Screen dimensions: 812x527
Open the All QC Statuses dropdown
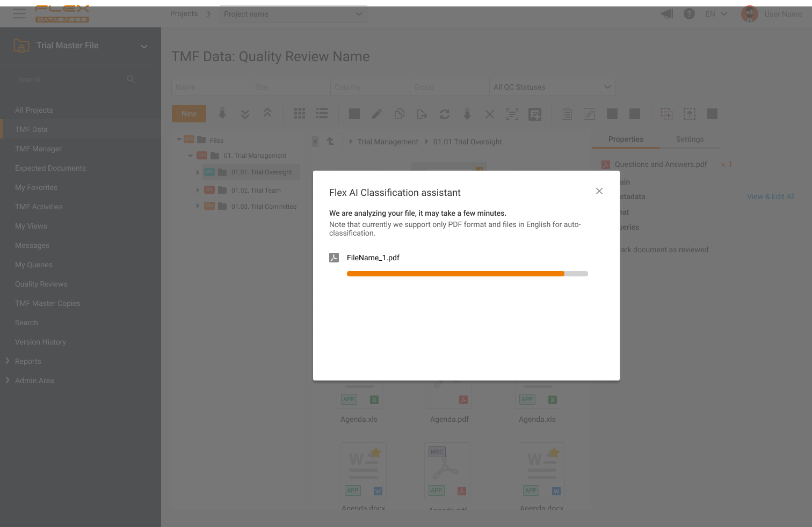pyautogui.click(x=552, y=87)
